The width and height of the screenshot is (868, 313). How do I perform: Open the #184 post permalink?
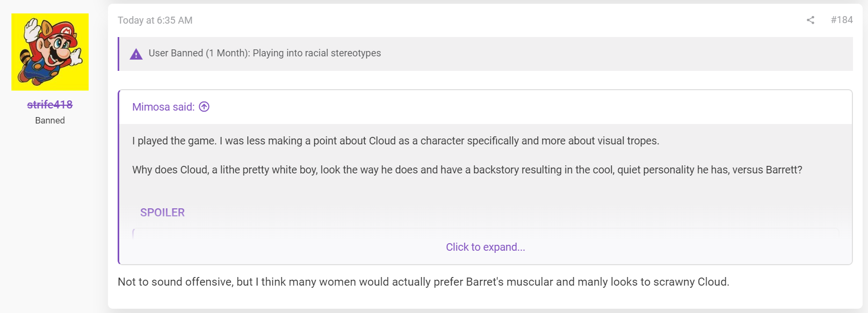pyautogui.click(x=842, y=20)
